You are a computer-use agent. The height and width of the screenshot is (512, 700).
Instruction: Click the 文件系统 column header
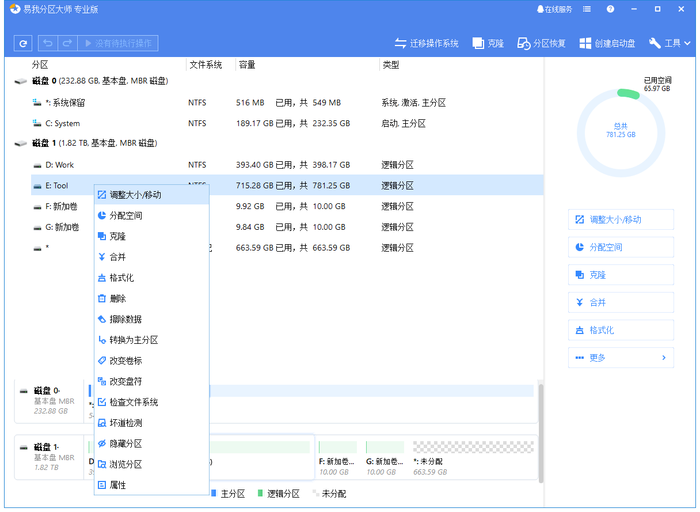(x=206, y=65)
